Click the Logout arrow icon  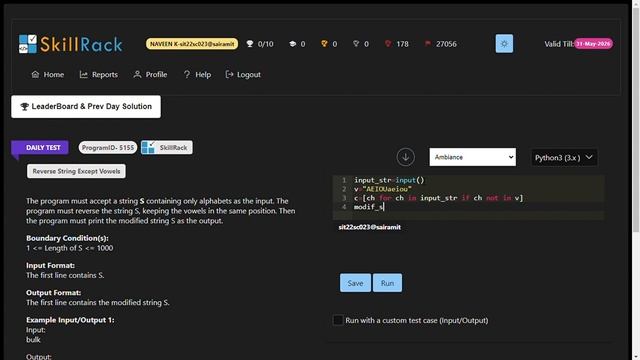pyautogui.click(x=229, y=74)
